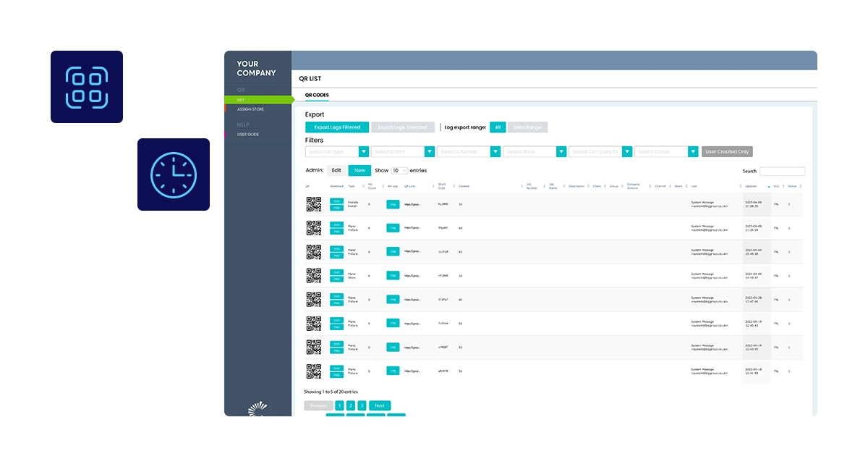Viewport: 868px width, 467px height.
Task: Focus the Search input field
Action: (782, 172)
